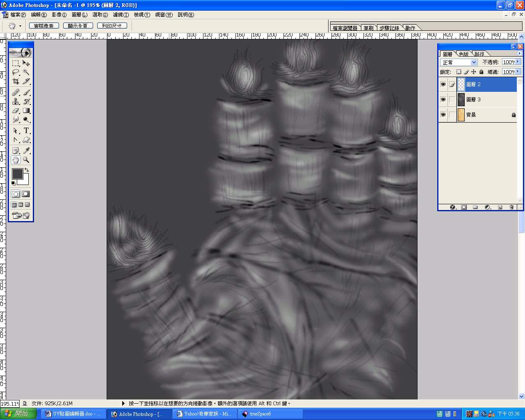This screenshot has height=420, width=525.
Task: Choose the Eraser tool
Action: tap(16, 111)
